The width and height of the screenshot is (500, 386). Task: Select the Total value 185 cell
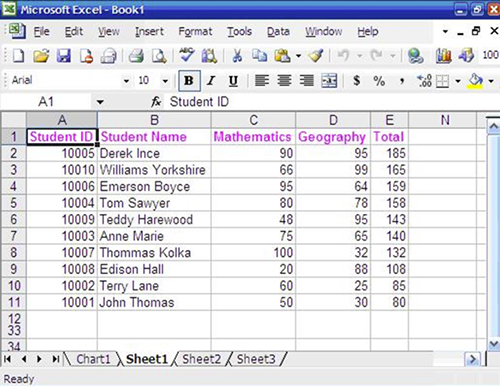[389, 153]
